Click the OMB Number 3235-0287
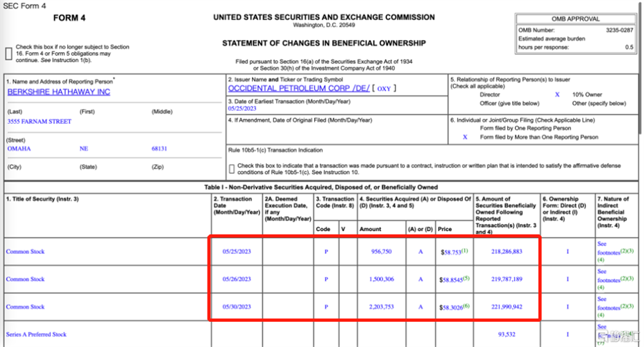644x347 pixels. (620, 30)
